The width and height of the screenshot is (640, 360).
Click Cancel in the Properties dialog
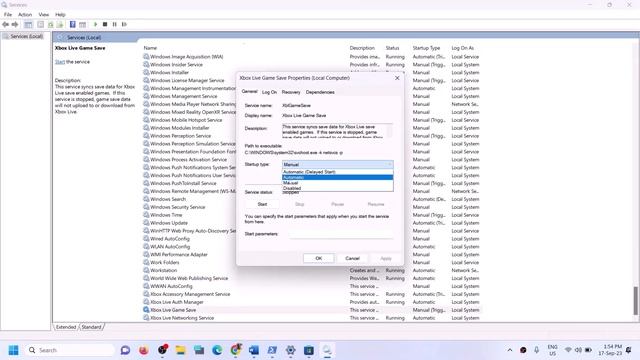352,258
